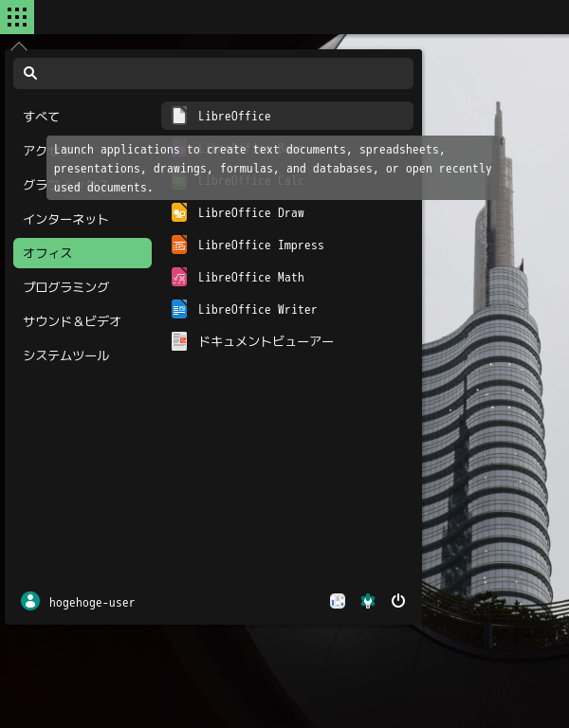Select the オフィス category

(83, 253)
